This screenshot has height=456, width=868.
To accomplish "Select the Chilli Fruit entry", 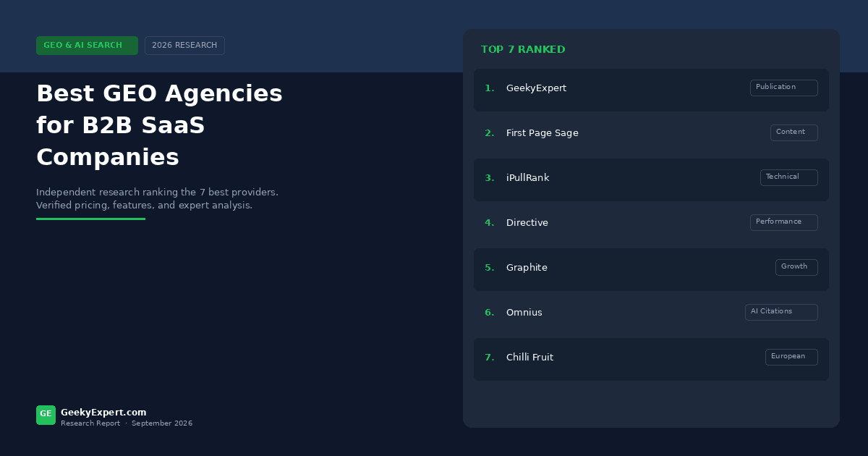I will 651,359.
